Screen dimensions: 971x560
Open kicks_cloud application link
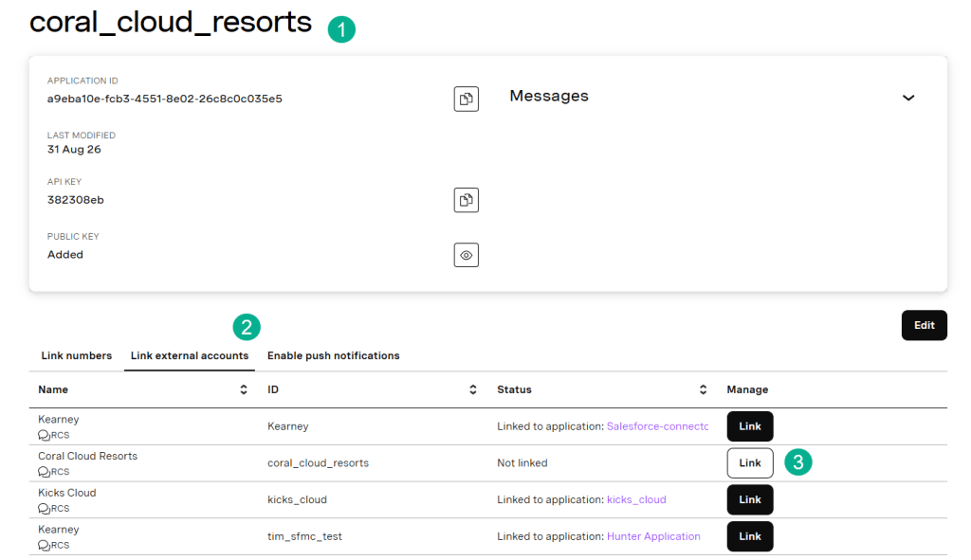click(636, 500)
